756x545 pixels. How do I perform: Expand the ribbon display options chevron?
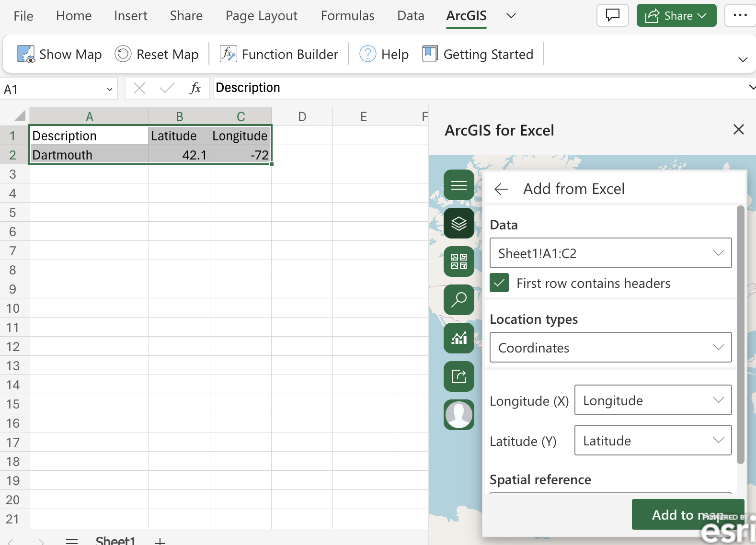click(x=743, y=59)
